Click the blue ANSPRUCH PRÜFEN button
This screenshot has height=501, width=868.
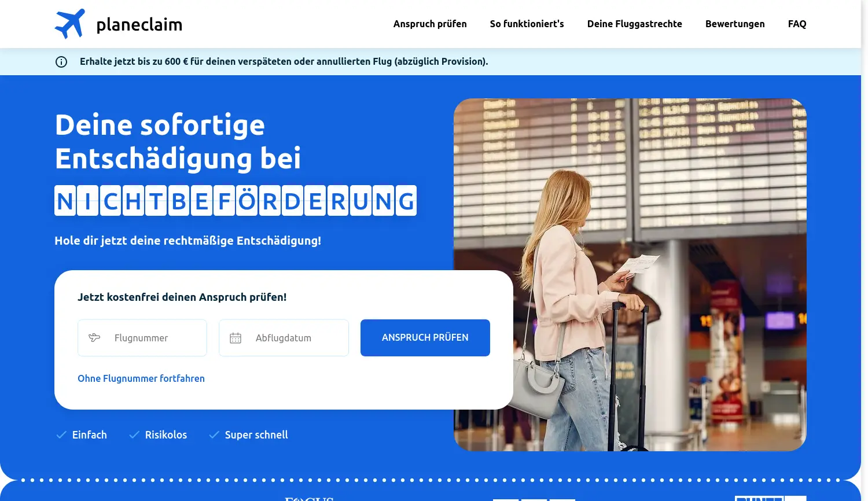point(425,338)
